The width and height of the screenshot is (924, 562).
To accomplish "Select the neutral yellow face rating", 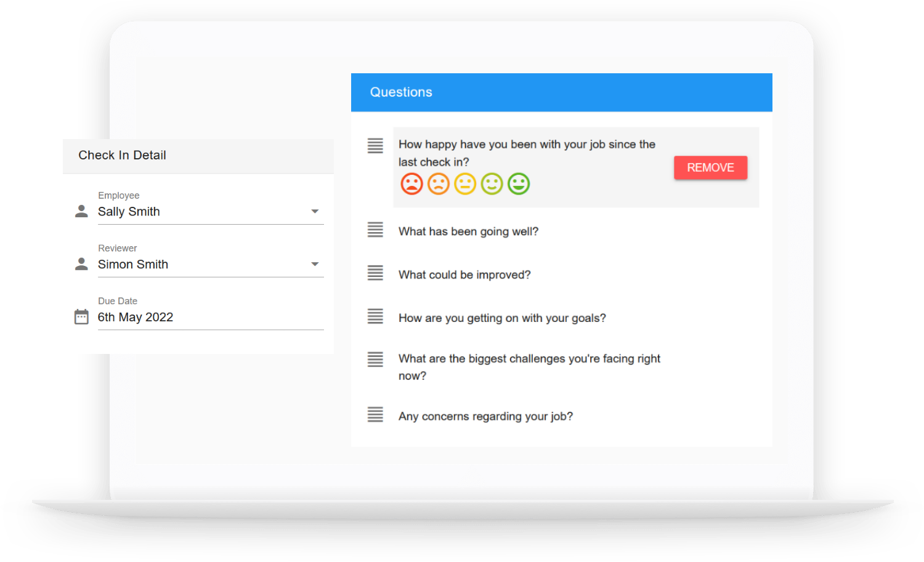I will (465, 183).
